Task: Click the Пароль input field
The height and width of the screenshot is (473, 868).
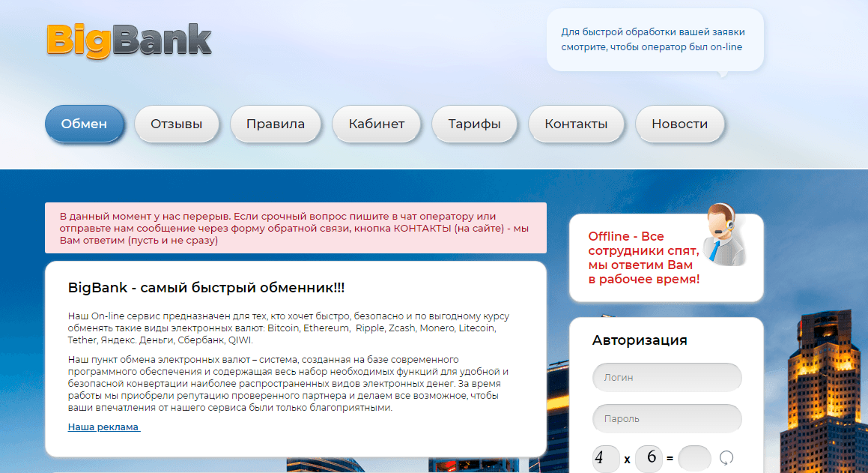Action: (x=667, y=418)
